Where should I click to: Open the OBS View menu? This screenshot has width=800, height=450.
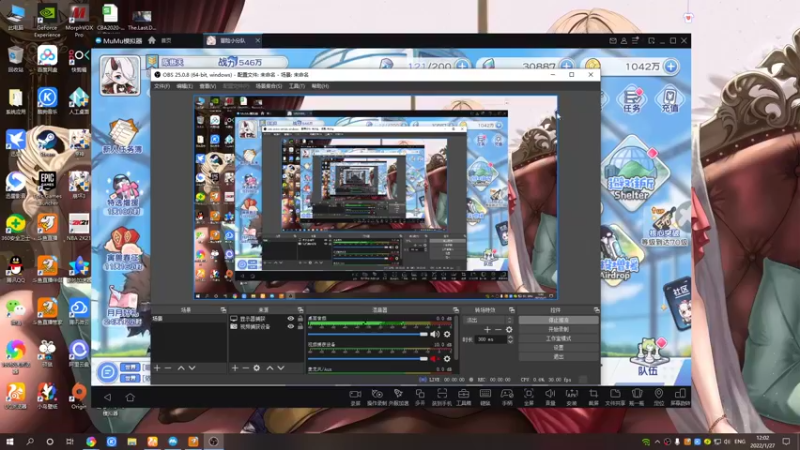[x=207, y=86]
